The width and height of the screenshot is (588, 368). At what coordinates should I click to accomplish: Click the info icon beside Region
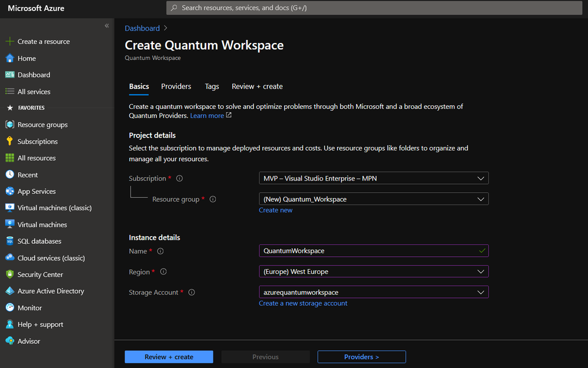(163, 272)
